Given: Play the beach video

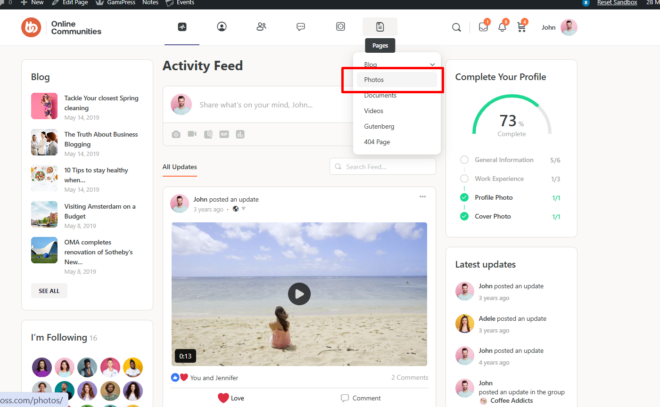Looking at the screenshot, I should tap(299, 294).
